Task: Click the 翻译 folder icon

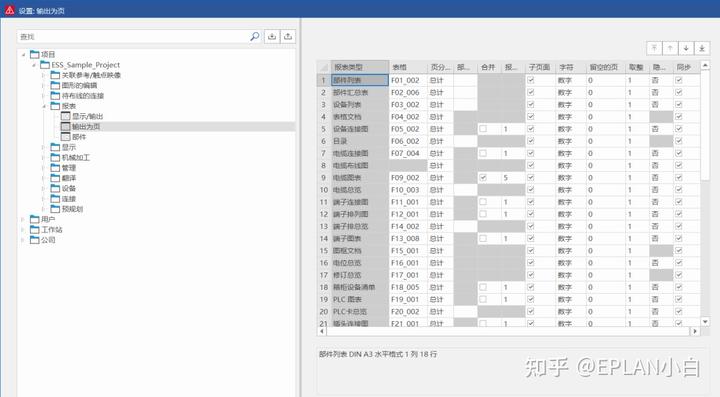Action: point(55,178)
